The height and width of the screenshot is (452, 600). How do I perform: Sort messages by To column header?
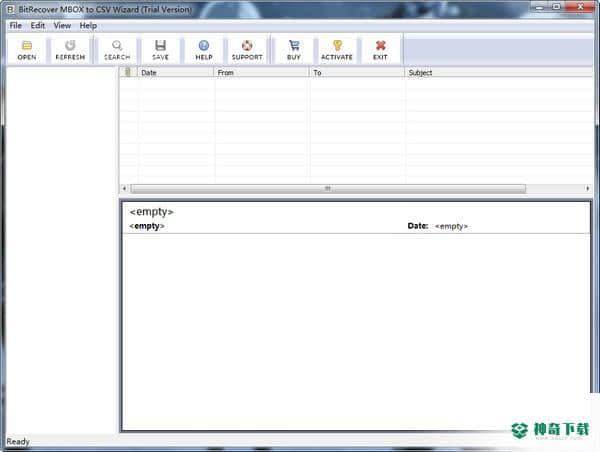pos(357,72)
